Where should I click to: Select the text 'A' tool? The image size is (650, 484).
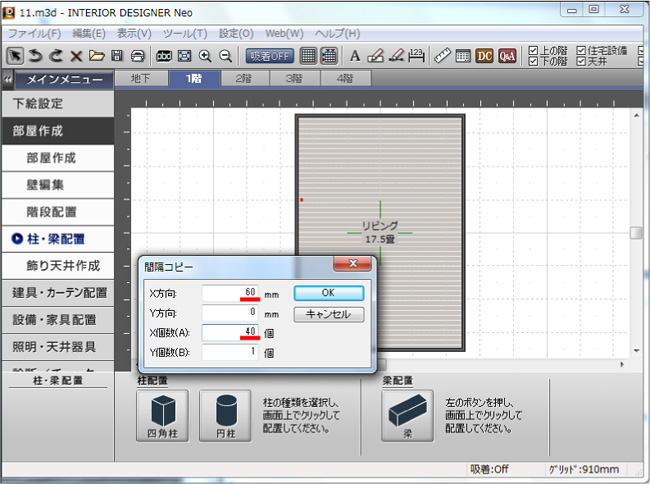(355, 55)
